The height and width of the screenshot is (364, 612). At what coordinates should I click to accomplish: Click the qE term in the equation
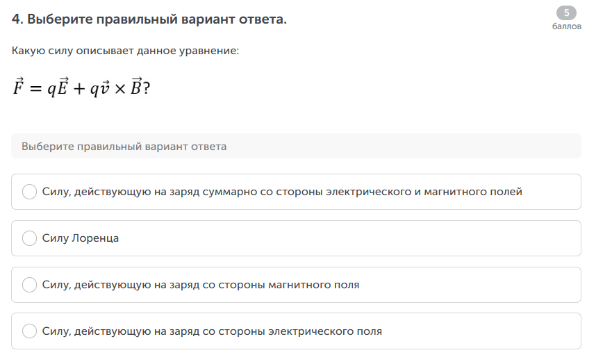point(57,88)
